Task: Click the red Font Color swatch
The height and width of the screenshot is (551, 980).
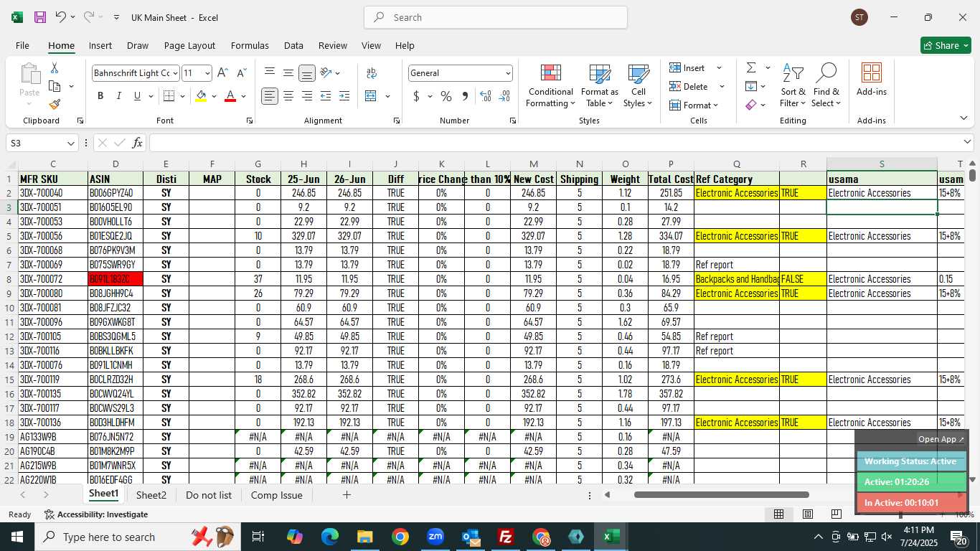Action: [230, 96]
